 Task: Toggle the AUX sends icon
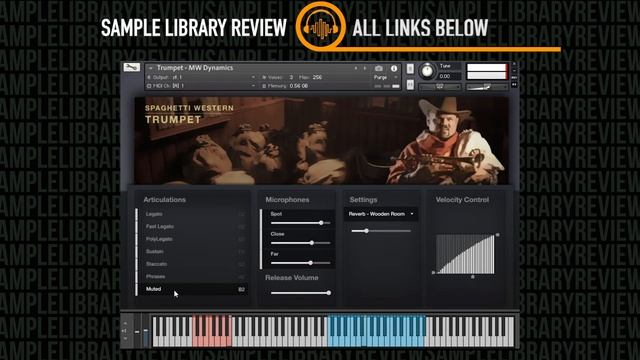tap(514, 78)
